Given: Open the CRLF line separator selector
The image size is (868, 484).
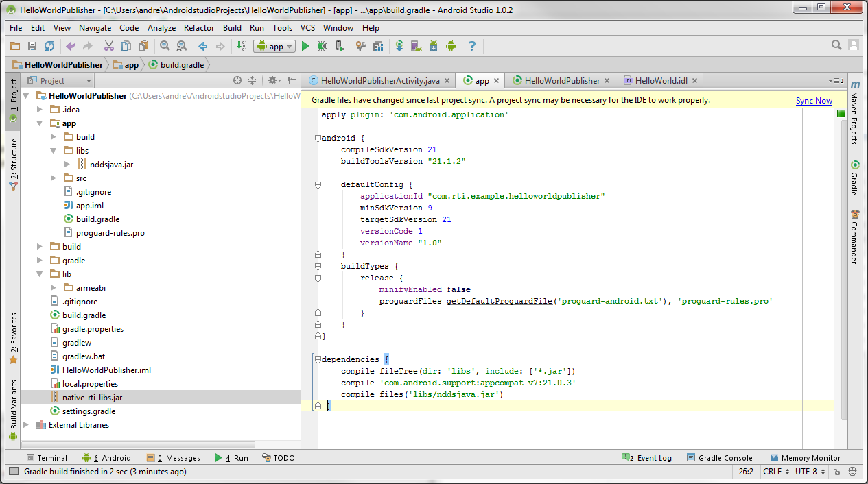Looking at the screenshot, I should coord(775,472).
